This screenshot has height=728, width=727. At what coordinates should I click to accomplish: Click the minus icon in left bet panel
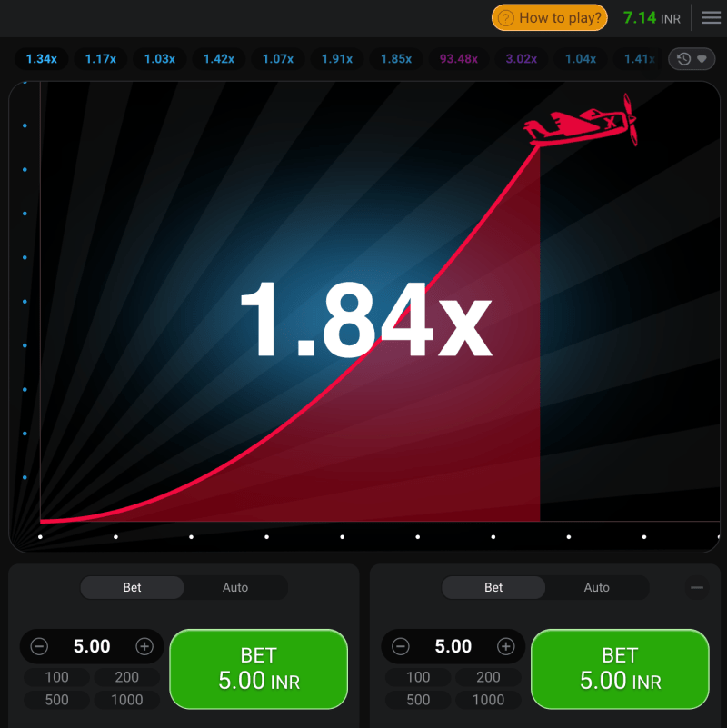coord(39,647)
